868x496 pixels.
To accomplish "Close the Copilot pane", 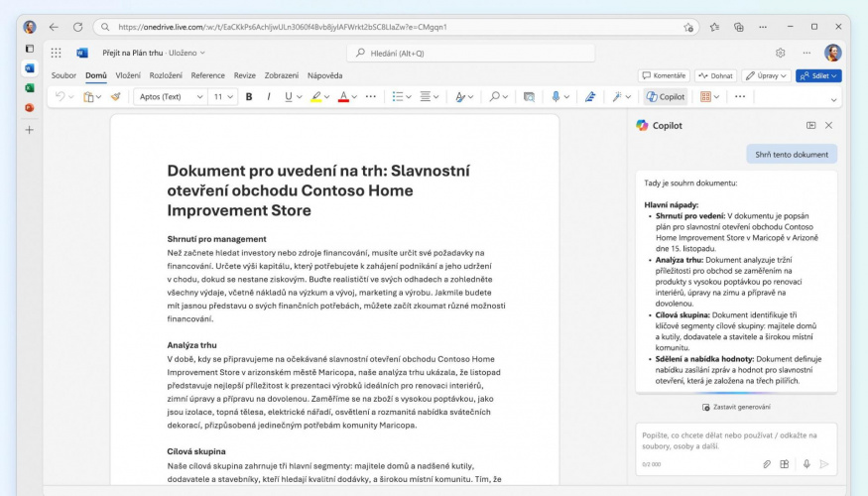I will [828, 126].
